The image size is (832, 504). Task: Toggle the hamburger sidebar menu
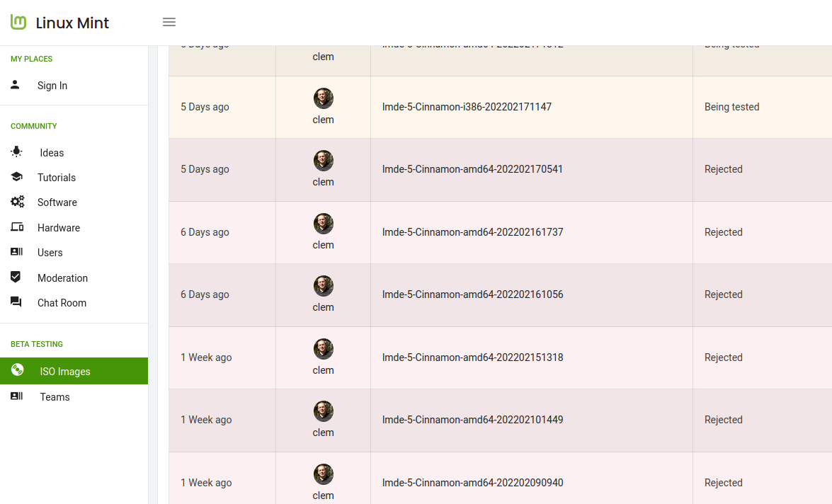coord(169,22)
